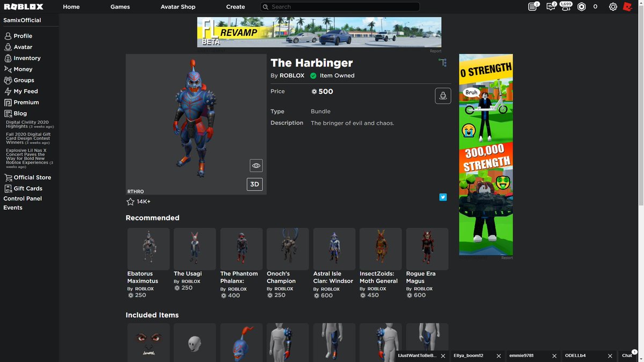This screenshot has height=362, width=644.
Task: Close the Ellya_boom12 chat tab
Action: 499,356
